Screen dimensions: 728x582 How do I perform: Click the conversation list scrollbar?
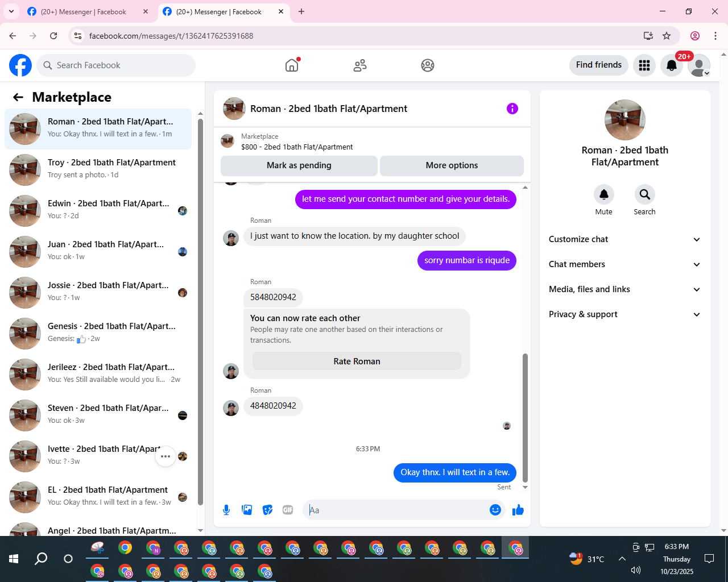[200, 311]
